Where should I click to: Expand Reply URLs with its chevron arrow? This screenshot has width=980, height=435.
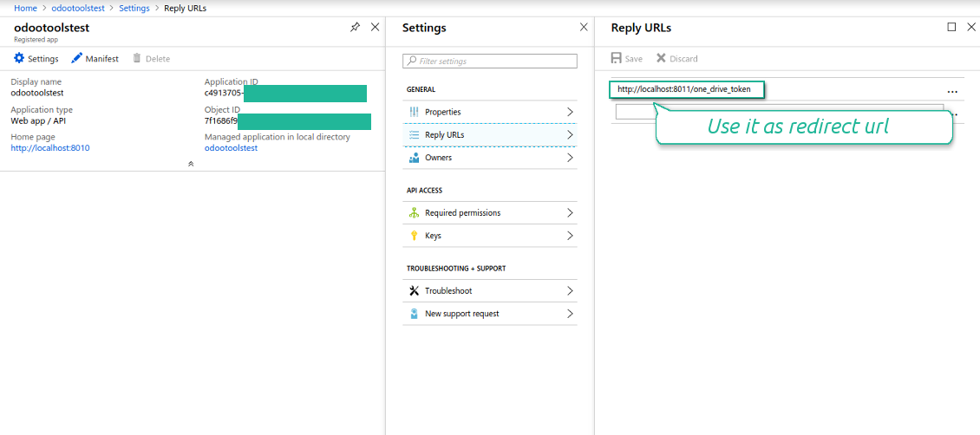pos(570,135)
